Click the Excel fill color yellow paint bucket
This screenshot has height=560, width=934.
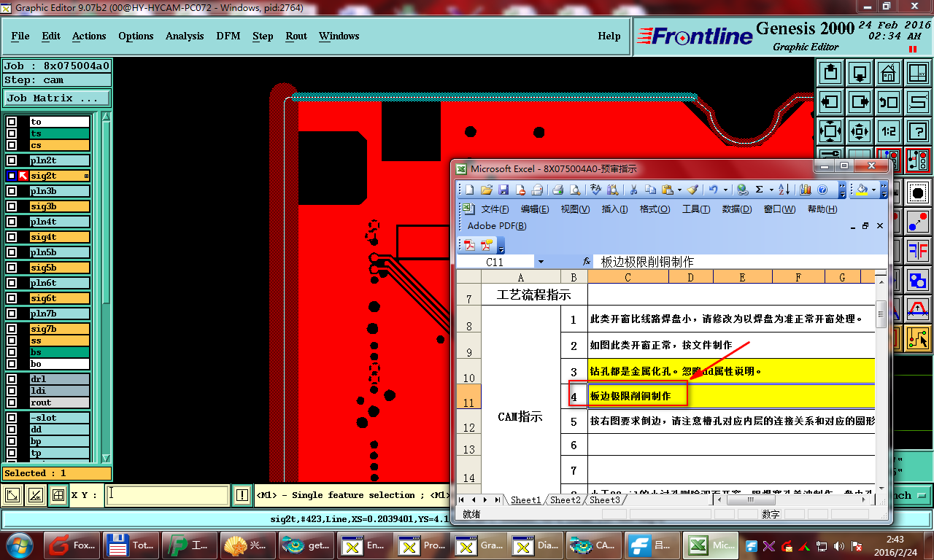click(x=862, y=190)
